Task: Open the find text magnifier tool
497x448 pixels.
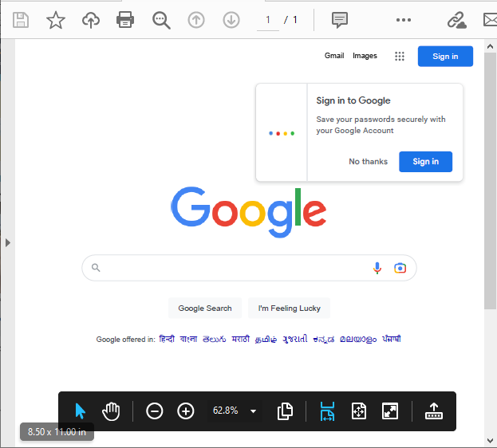Action: [x=161, y=20]
